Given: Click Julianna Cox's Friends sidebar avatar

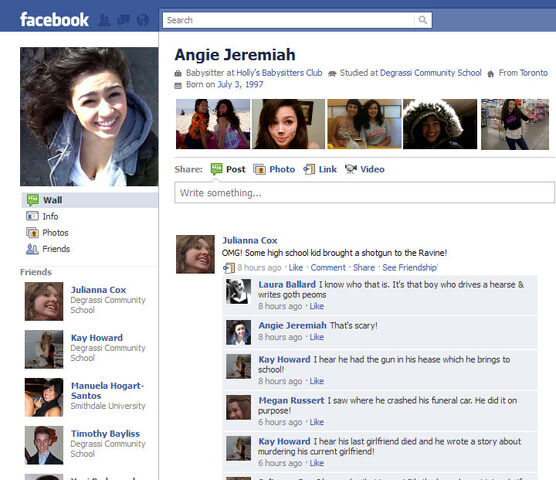Looking at the screenshot, I should point(44,301).
